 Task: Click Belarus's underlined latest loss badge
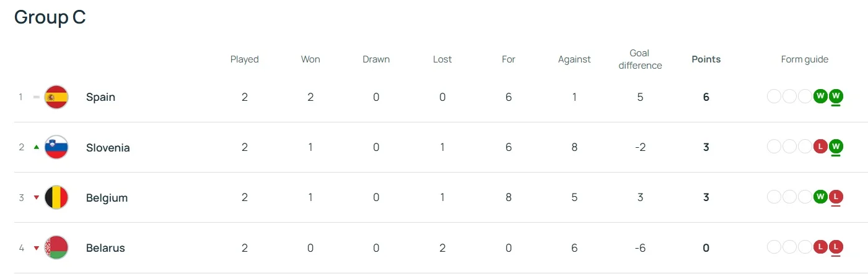836,247
